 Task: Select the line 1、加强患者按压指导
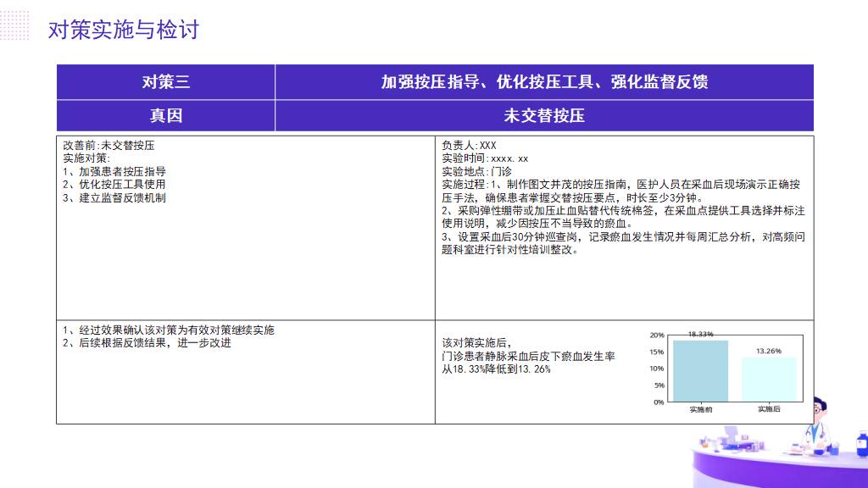114,171
